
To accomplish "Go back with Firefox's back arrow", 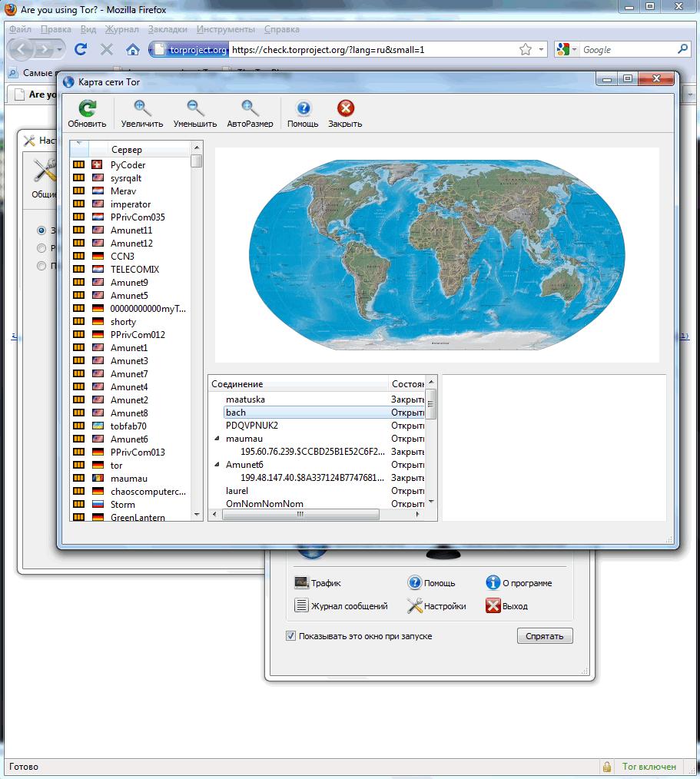I will point(22,49).
